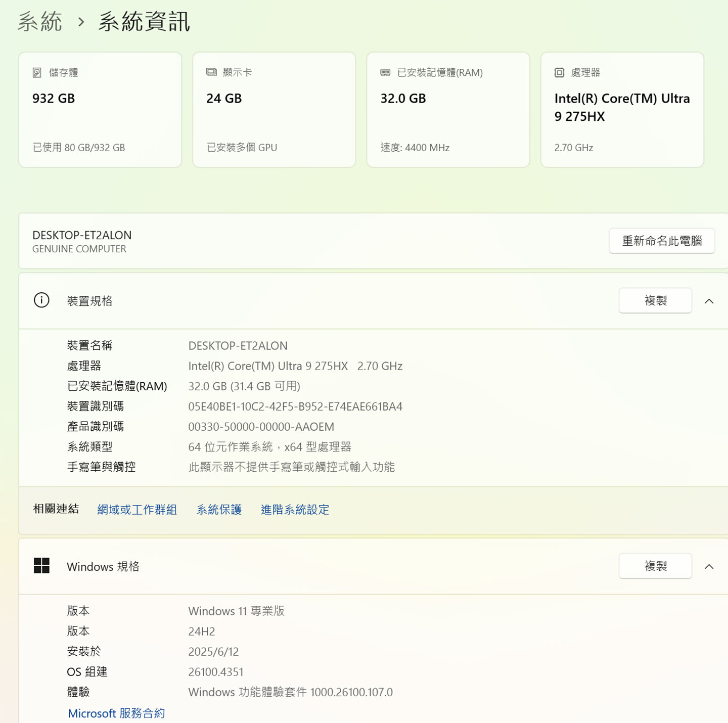
Task: Click 系統資訊 in the breadcrumb
Action: pos(144,22)
